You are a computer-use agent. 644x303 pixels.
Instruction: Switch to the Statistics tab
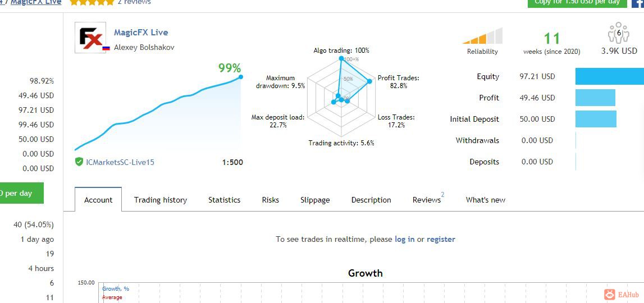[224, 200]
